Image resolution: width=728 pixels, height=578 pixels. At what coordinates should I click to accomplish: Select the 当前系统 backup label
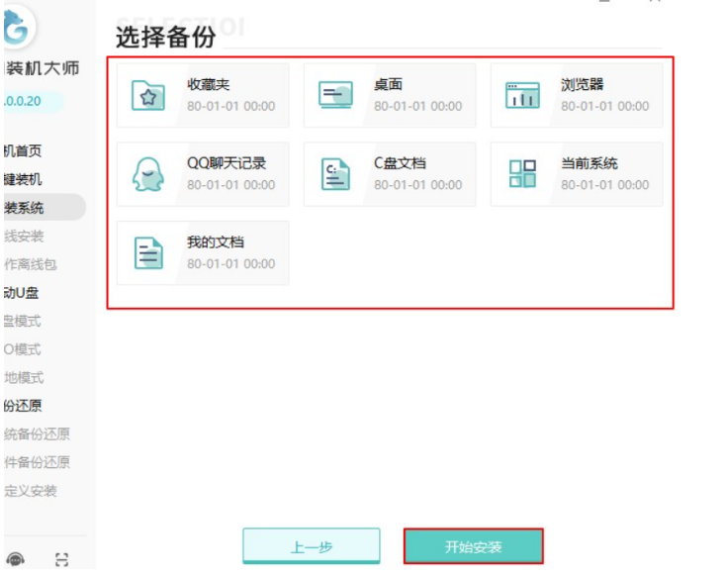pyautogui.click(x=590, y=163)
